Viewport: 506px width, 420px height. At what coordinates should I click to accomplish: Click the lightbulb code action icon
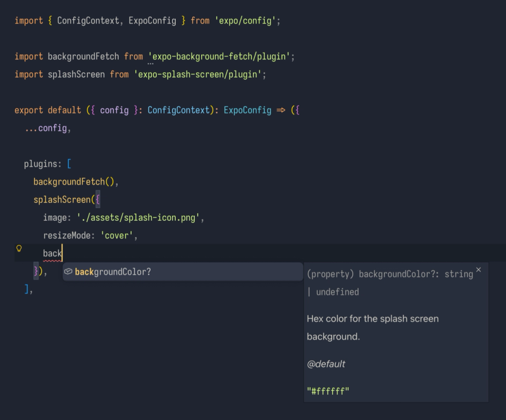(19, 248)
